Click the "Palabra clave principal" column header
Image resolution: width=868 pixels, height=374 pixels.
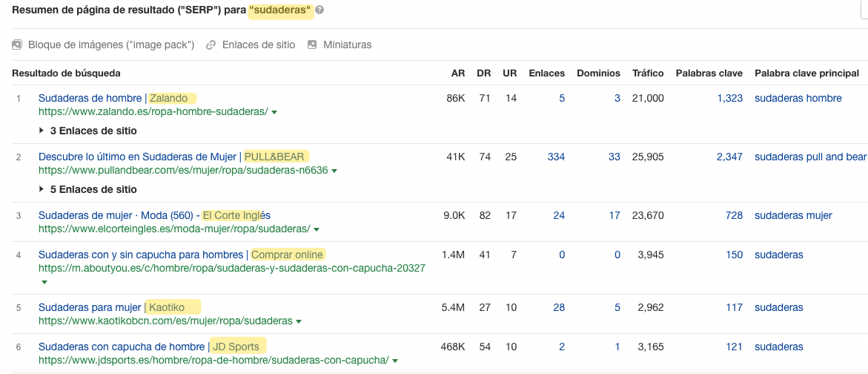(x=806, y=73)
